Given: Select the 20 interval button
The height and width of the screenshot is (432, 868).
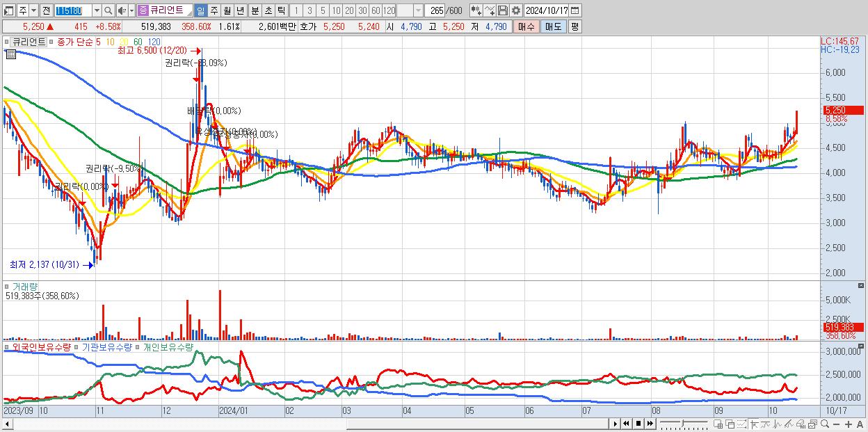Looking at the screenshot, I should [349, 10].
